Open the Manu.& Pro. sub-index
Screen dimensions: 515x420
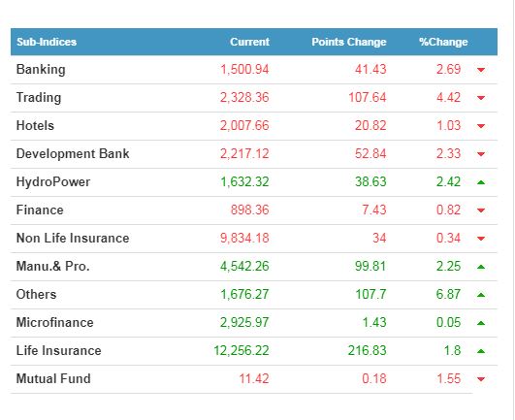pos(53,267)
